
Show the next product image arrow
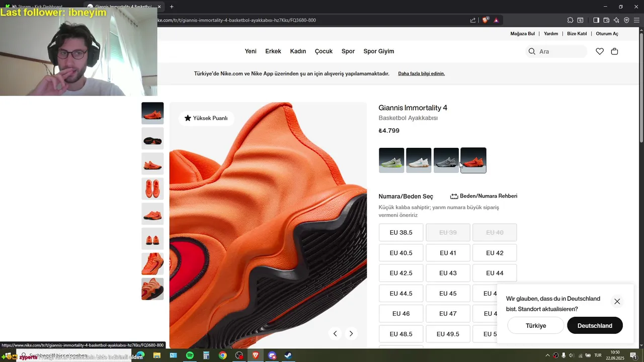tap(351, 333)
